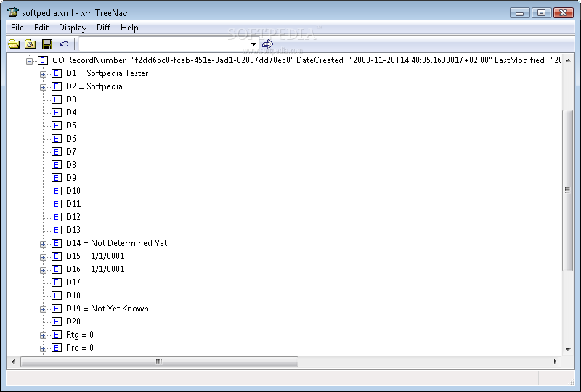Open the toolbar combo box dropdown arrow
Screen dimensions: 581x392
click(253, 44)
